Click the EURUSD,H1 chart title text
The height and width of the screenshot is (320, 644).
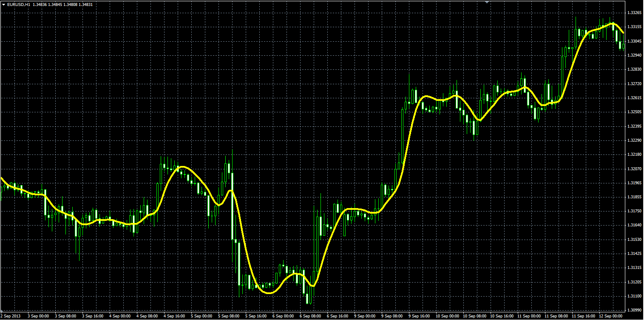19,4
